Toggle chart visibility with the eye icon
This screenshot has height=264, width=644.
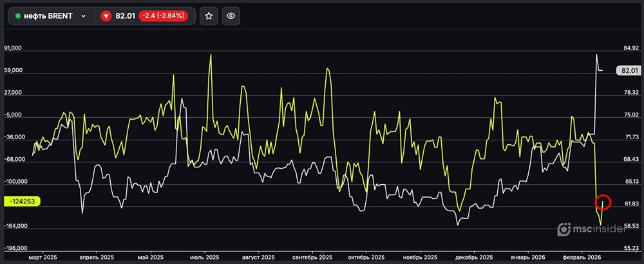tap(231, 16)
